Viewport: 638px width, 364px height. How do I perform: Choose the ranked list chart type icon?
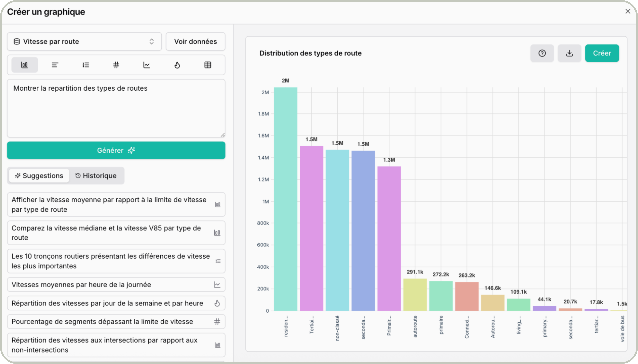(x=86, y=65)
